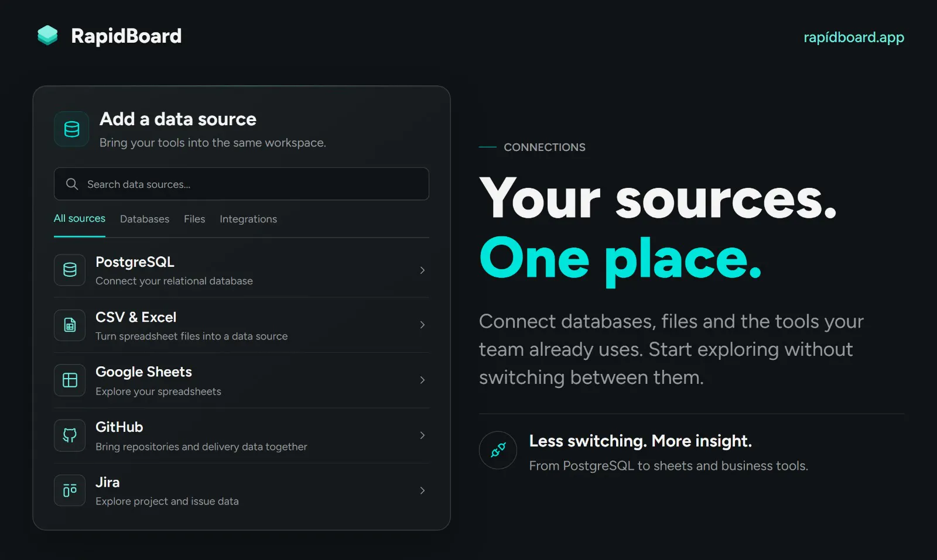
Task: Click 'Bring your tools into the same workspace.'
Action: [x=213, y=143]
